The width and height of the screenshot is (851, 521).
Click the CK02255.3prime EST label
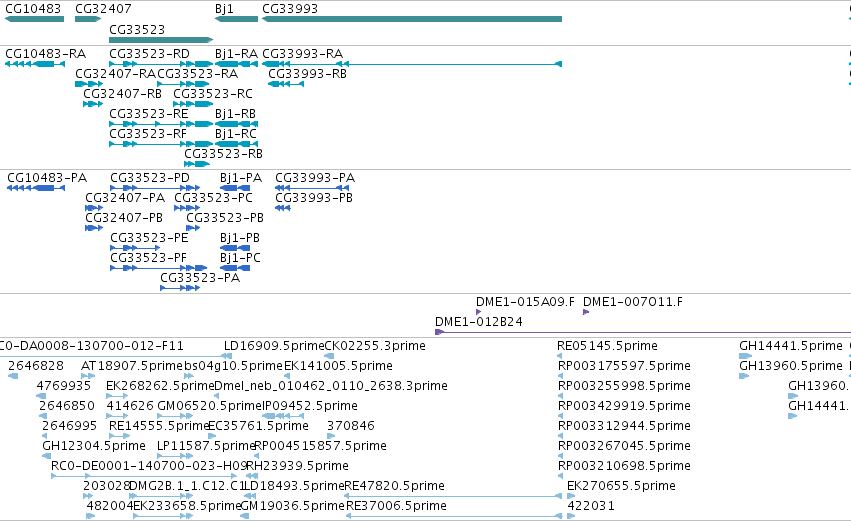375,346
